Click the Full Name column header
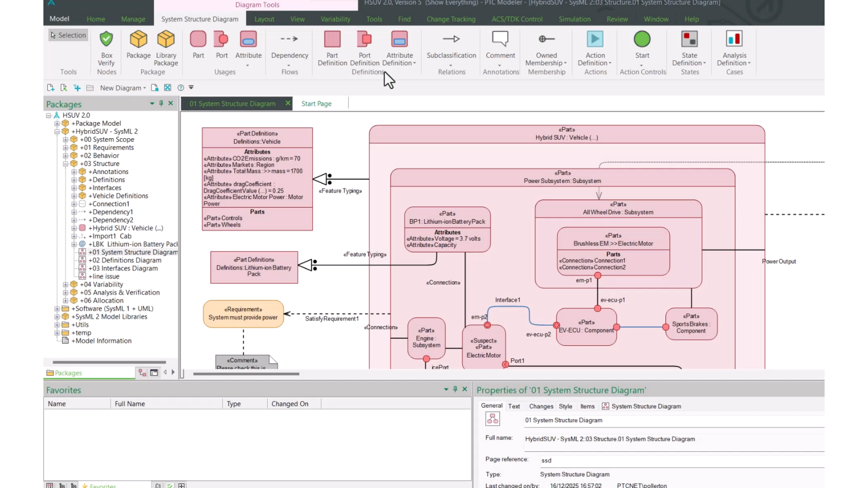The image size is (868, 488). [166, 404]
